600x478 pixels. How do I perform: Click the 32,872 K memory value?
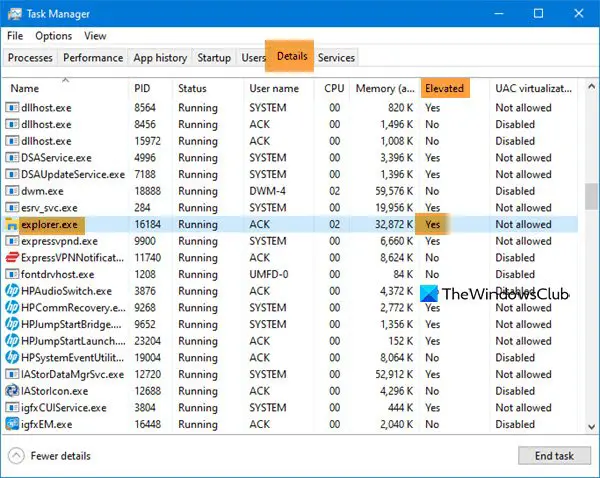tap(394, 224)
